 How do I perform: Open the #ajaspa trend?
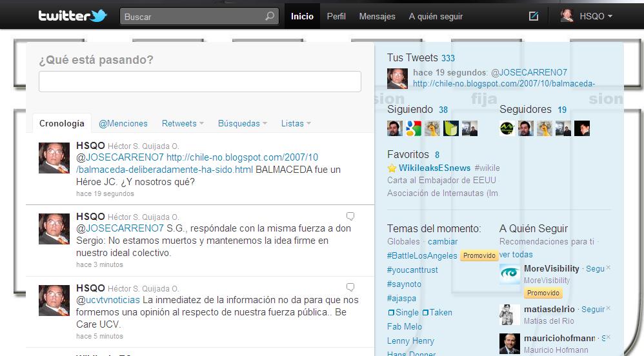[401, 298]
